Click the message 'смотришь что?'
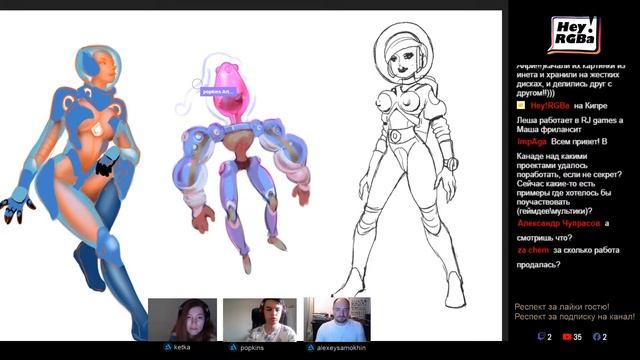This screenshot has width=640, height=360. [x=544, y=238]
